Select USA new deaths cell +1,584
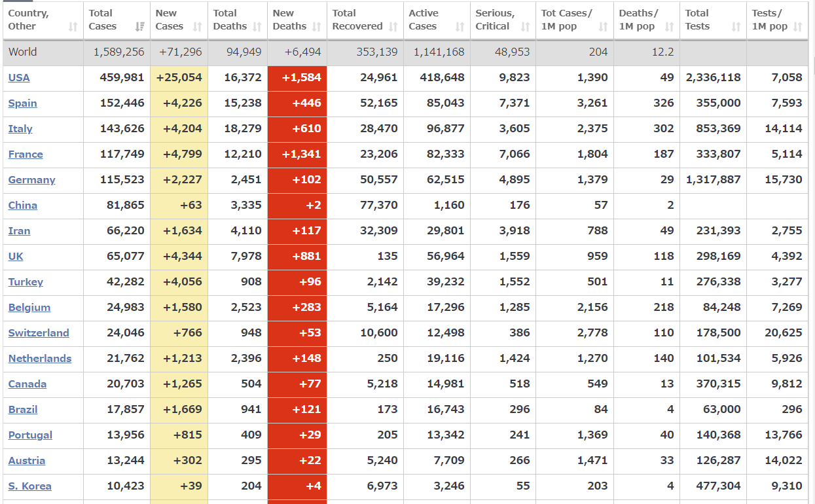The width and height of the screenshot is (815, 504). (x=297, y=77)
